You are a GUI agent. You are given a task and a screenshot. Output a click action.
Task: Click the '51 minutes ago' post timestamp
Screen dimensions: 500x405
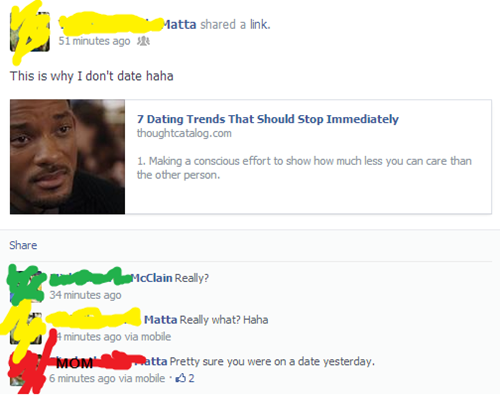tap(94, 41)
